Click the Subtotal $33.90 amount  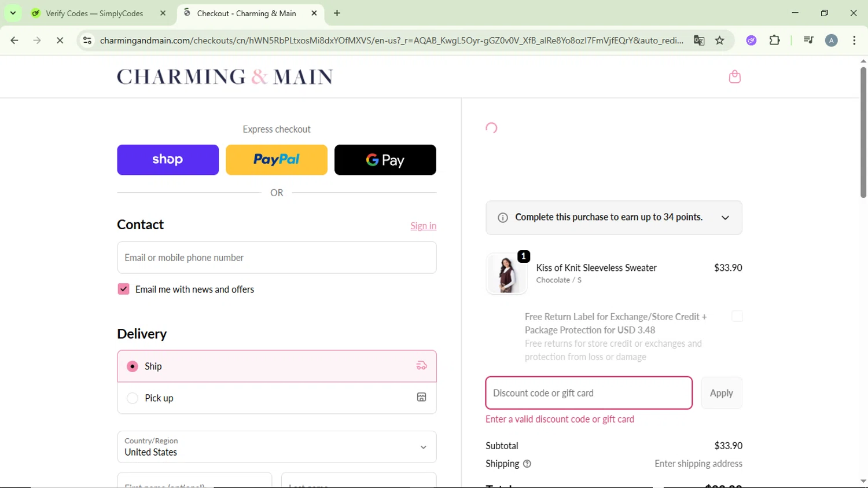point(728,446)
